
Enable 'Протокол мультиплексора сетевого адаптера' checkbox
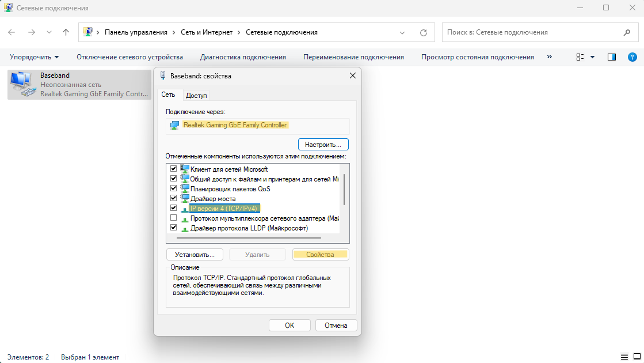tap(173, 218)
